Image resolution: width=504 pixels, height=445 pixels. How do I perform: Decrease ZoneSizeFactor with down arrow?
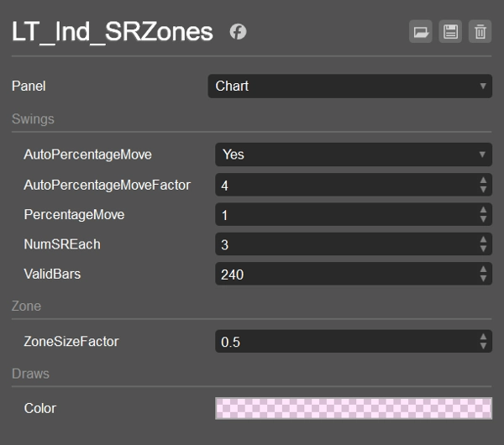(483, 346)
